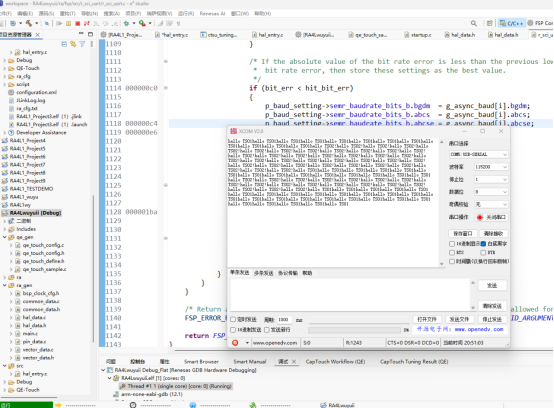Click the red record icon in XCOM status bar
This screenshot has height=408, width=554.
[x=235, y=343]
